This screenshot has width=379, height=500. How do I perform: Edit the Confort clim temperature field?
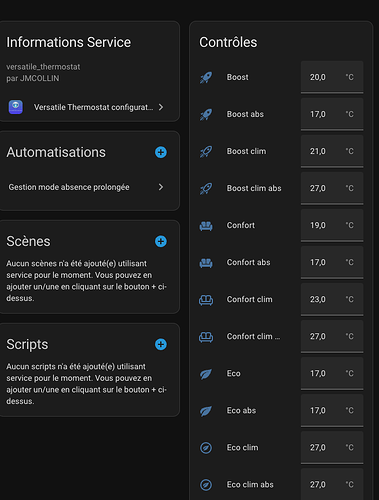332,299
